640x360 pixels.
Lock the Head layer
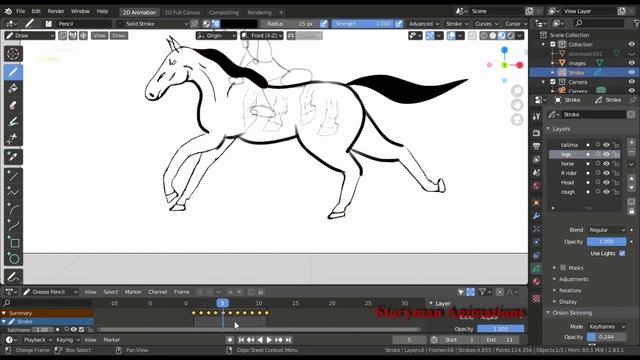pos(616,182)
